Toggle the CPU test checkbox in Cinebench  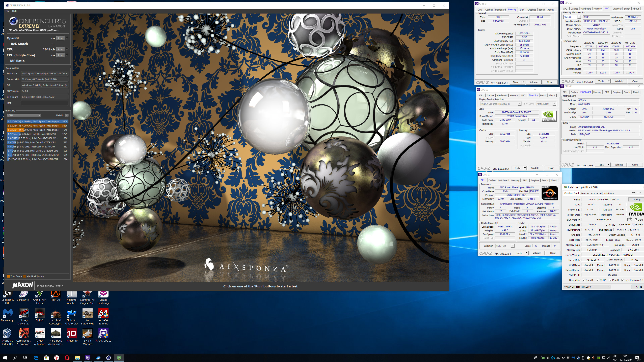[67, 49]
